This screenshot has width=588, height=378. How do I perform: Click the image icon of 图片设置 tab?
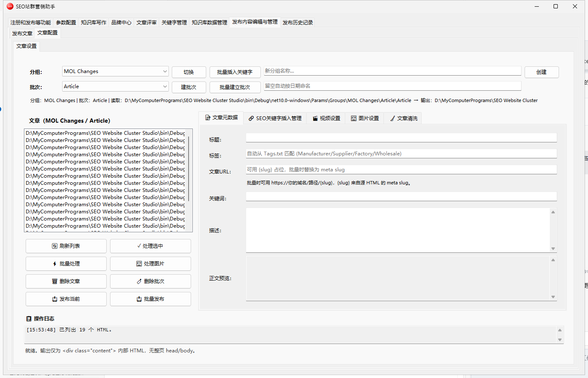(354, 118)
